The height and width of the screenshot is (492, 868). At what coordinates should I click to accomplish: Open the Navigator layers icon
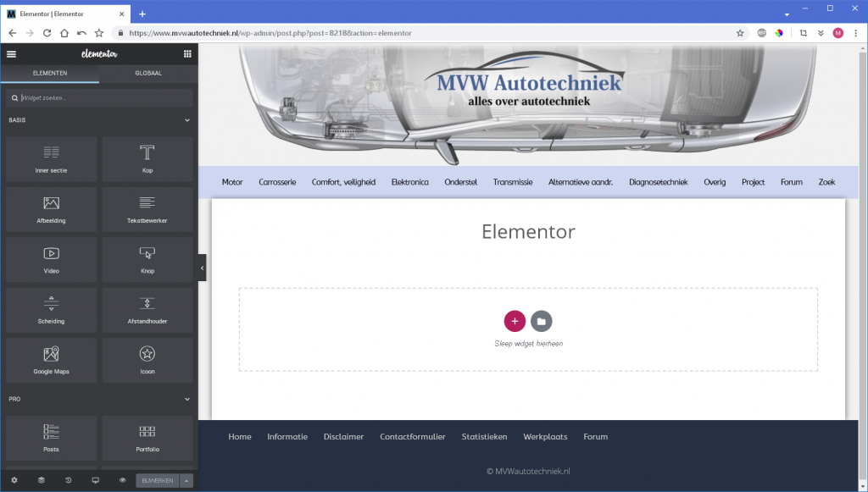pyautogui.click(x=41, y=480)
